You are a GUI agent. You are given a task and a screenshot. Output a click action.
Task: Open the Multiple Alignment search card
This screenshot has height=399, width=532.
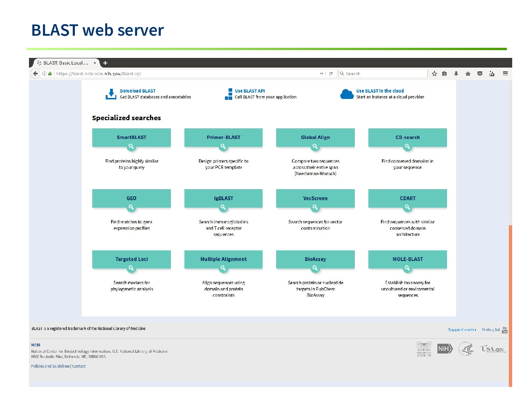(x=223, y=260)
